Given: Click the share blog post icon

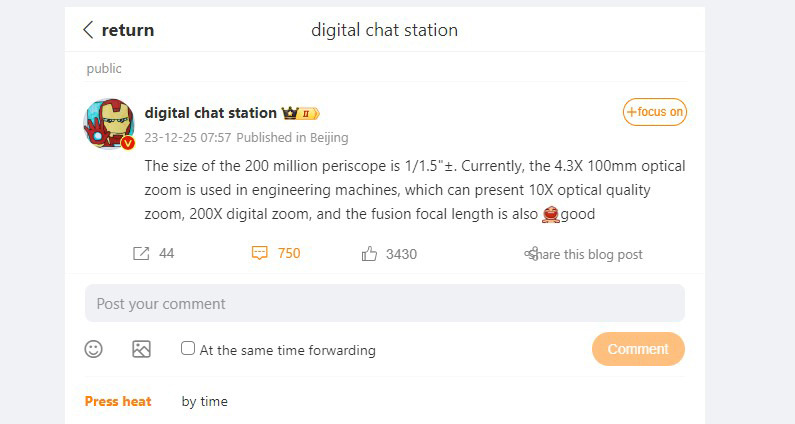Looking at the screenshot, I should click(531, 254).
